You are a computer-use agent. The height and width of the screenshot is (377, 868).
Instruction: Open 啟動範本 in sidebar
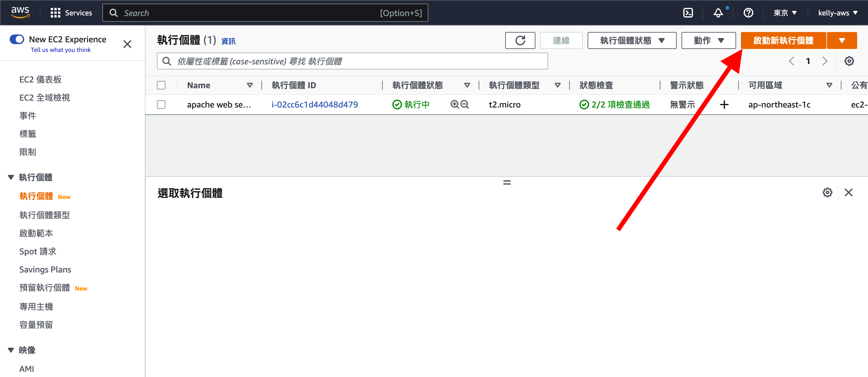click(x=36, y=233)
